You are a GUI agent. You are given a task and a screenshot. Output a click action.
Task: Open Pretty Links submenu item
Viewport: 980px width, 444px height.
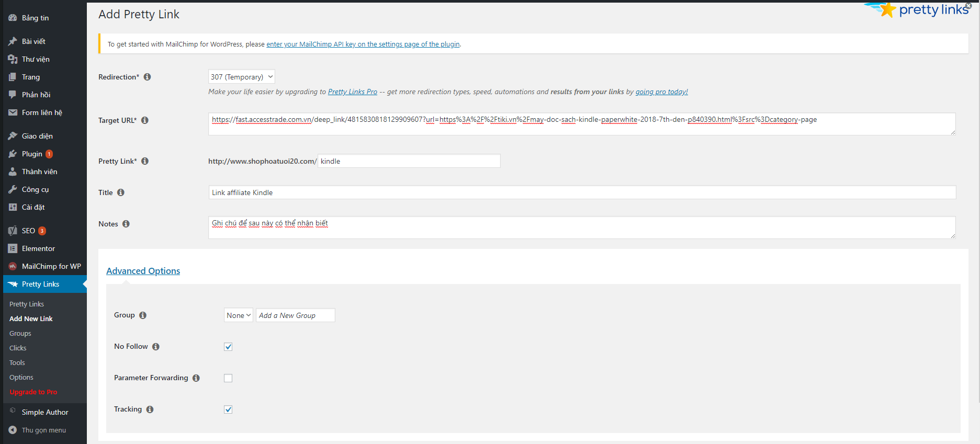(x=27, y=304)
